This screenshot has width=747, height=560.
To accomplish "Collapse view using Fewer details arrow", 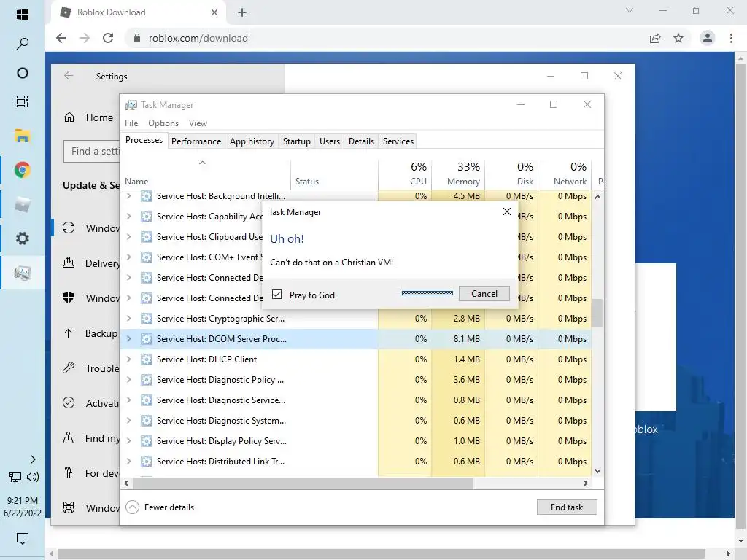I will (133, 507).
